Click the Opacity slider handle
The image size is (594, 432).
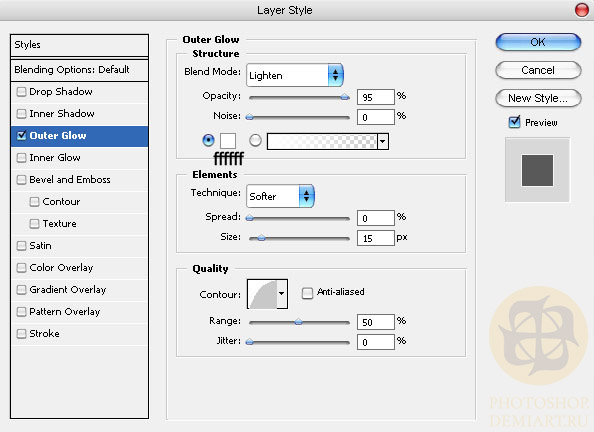(x=345, y=97)
